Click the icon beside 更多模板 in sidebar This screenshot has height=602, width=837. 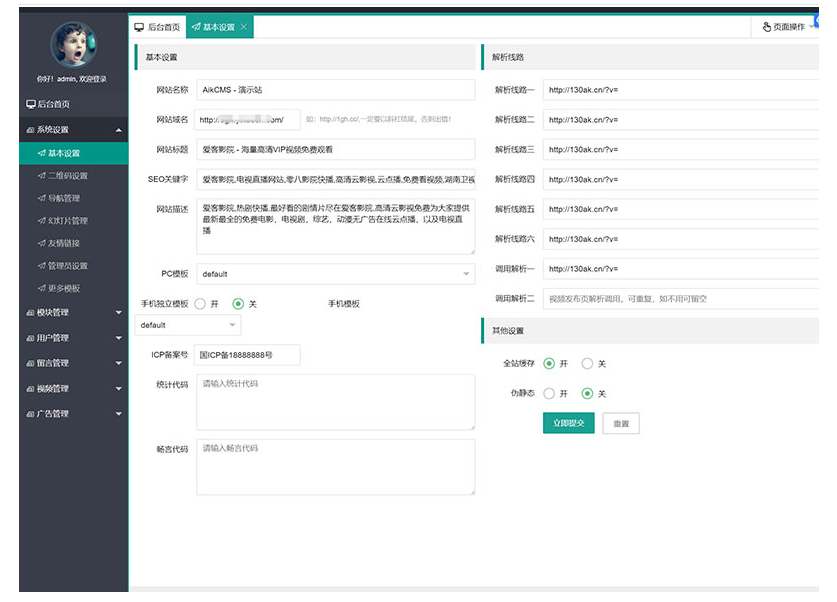point(41,288)
